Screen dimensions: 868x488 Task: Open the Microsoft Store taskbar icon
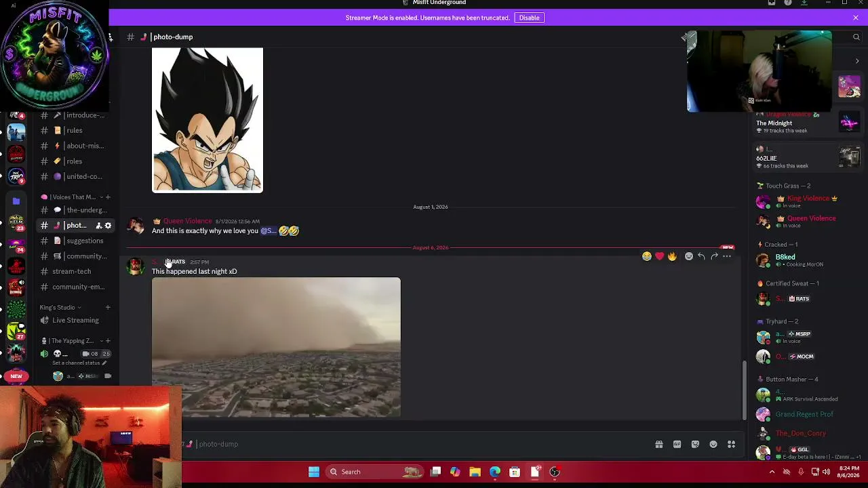(515, 472)
